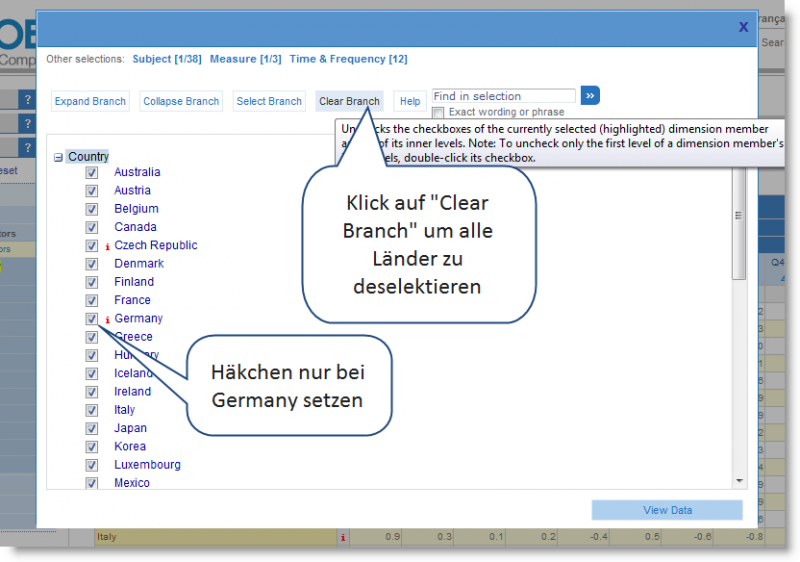
Task: Collapse the Country tree node
Action: pyautogui.click(x=58, y=158)
